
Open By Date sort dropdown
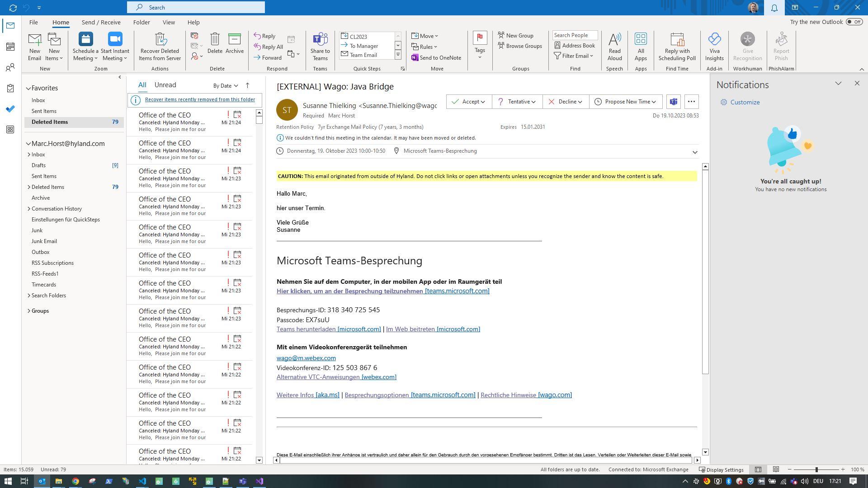pos(226,85)
